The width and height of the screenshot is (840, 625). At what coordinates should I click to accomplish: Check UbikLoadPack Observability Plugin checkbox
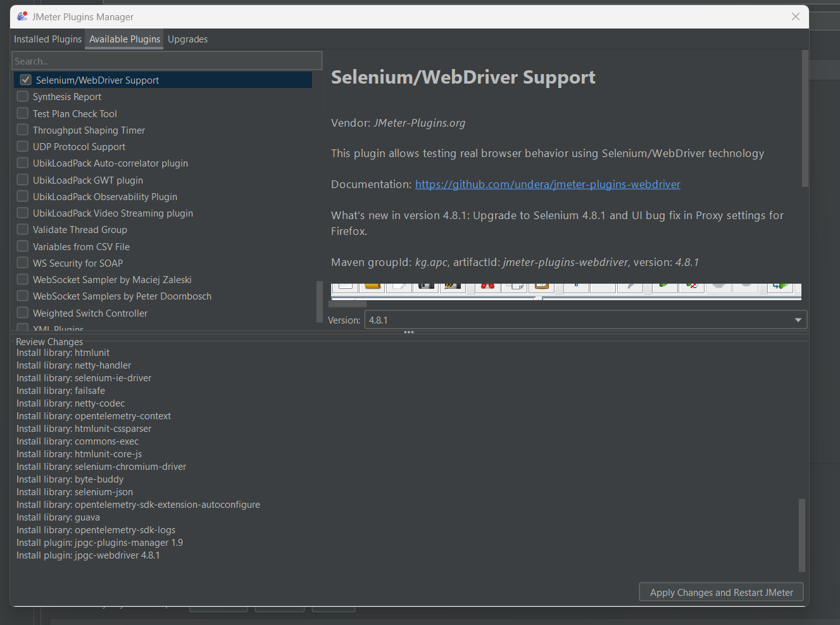click(23, 196)
